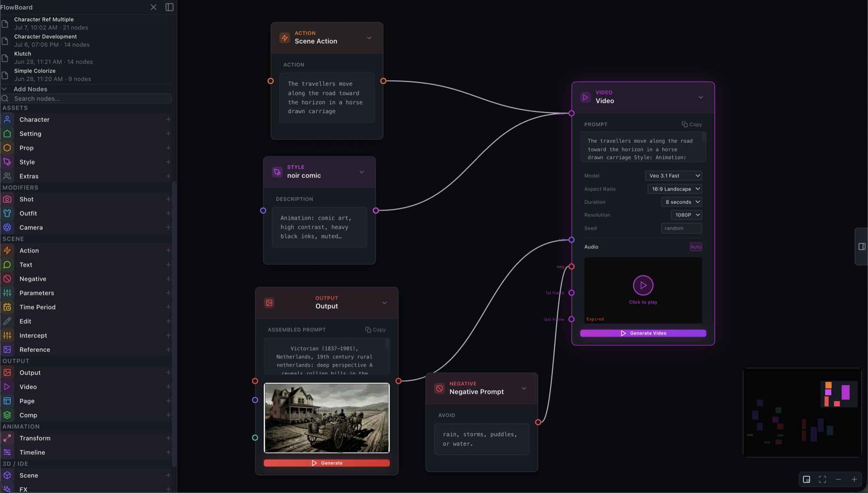Screen dimensions: 868x493
Task: Add a Character node
Action: 168,119
